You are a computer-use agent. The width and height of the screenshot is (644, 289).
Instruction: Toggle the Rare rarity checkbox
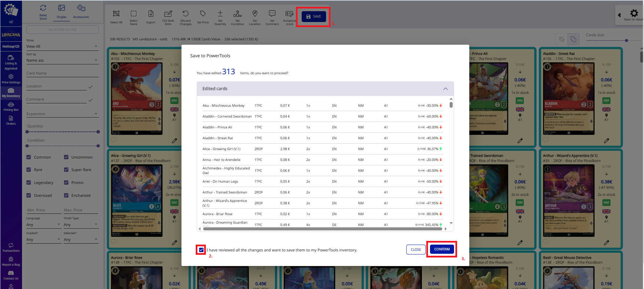[x=29, y=170]
